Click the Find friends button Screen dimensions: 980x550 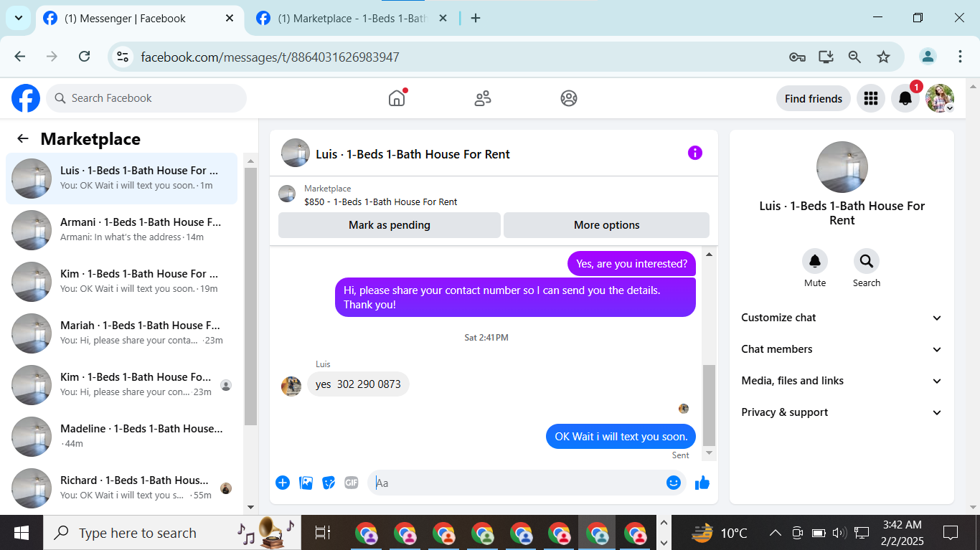tap(814, 98)
